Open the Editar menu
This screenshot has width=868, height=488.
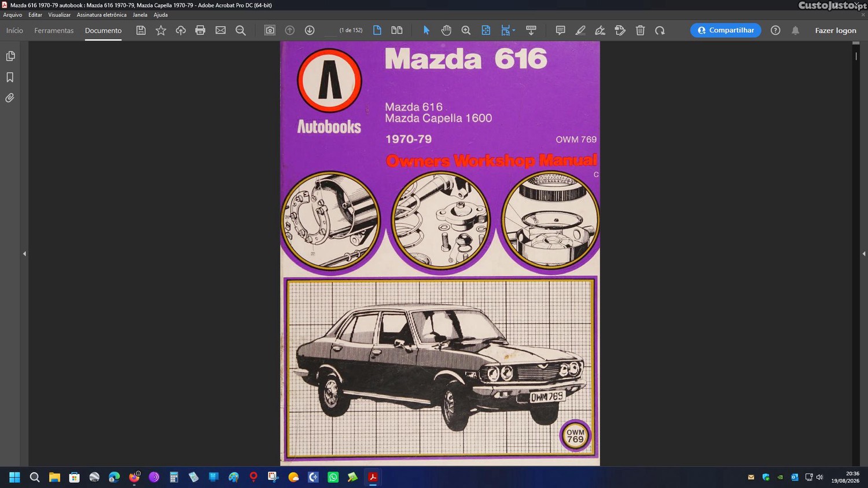point(35,15)
